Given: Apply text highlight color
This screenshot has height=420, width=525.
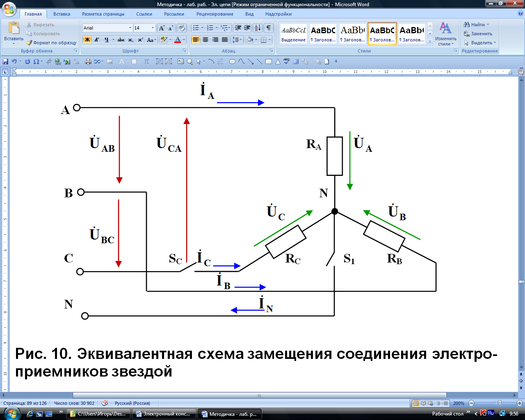Looking at the screenshot, I should click(x=164, y=40).
